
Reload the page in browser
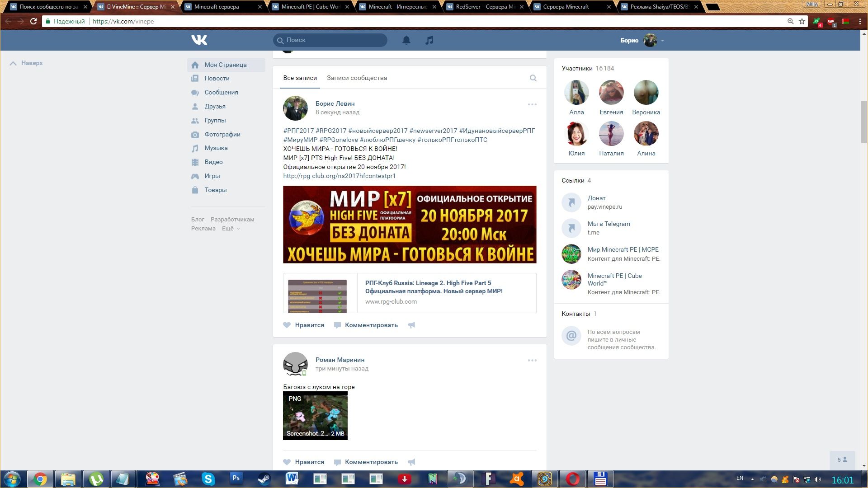[33, 21]
